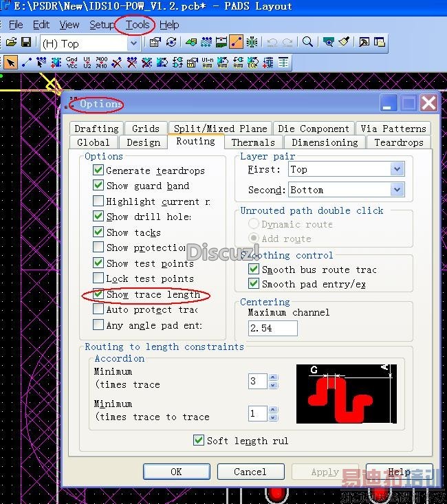The width and height of the screenshot is (447, 504).
Task: Decrease the first Minimum spinner value 3
Action: click(x=273, y=385)
